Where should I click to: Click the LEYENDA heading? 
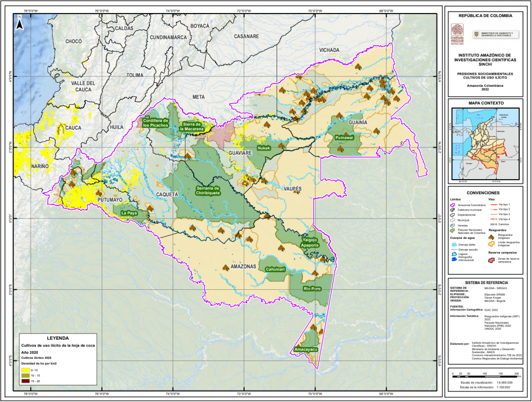58,338
